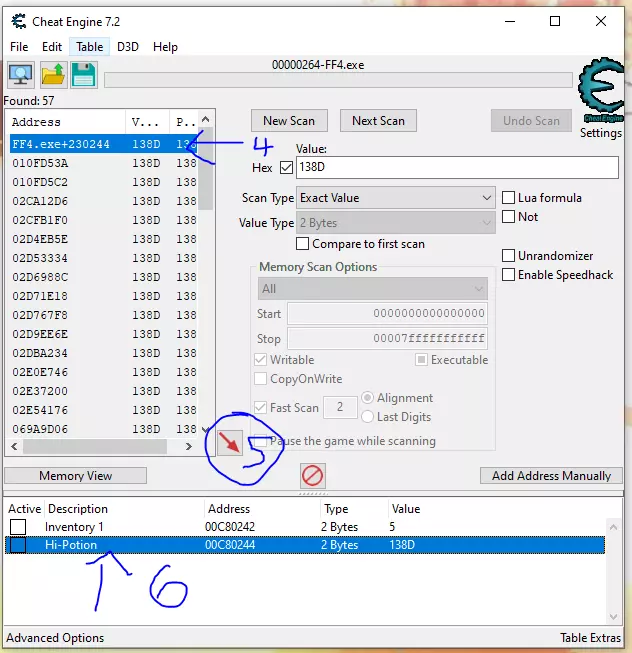Screen dimensions: 632x653
Task: Select found address 010FD53A
Action: point(103,163)
